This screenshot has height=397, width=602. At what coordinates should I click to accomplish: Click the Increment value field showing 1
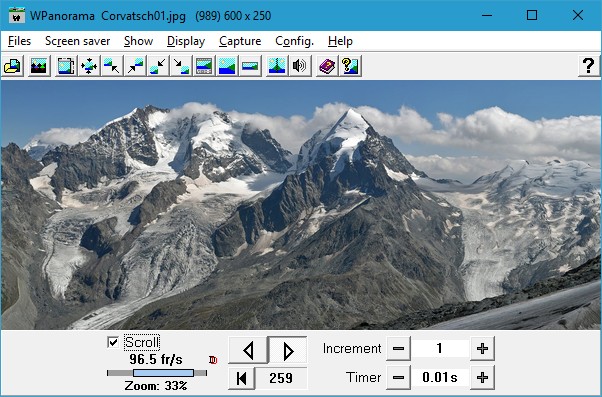(x=440, y=349)
